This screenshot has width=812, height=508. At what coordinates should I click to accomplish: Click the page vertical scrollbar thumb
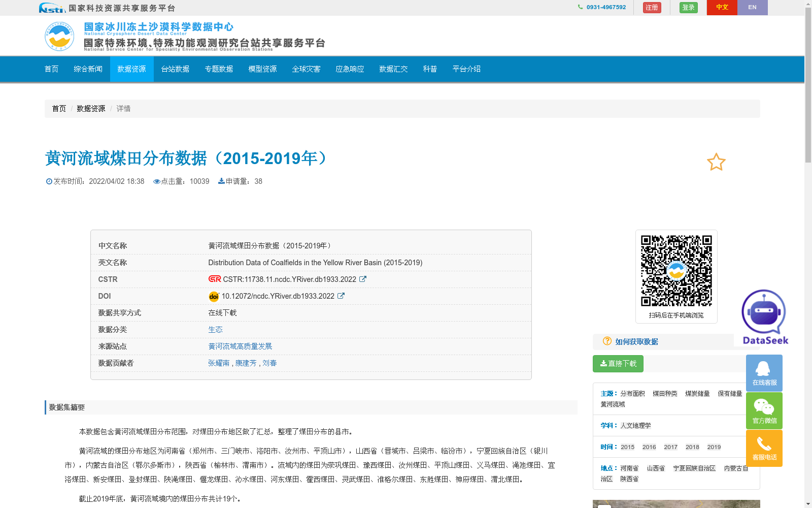click(x=808, y=85)
